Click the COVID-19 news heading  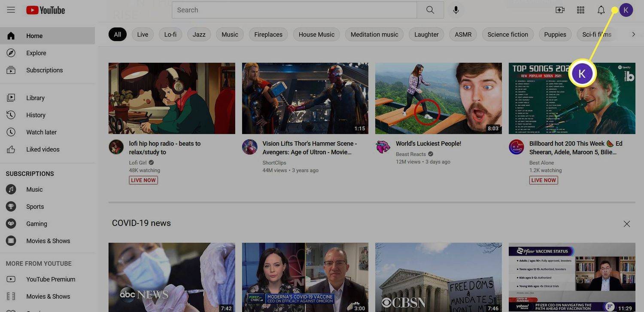click(141, 223)
